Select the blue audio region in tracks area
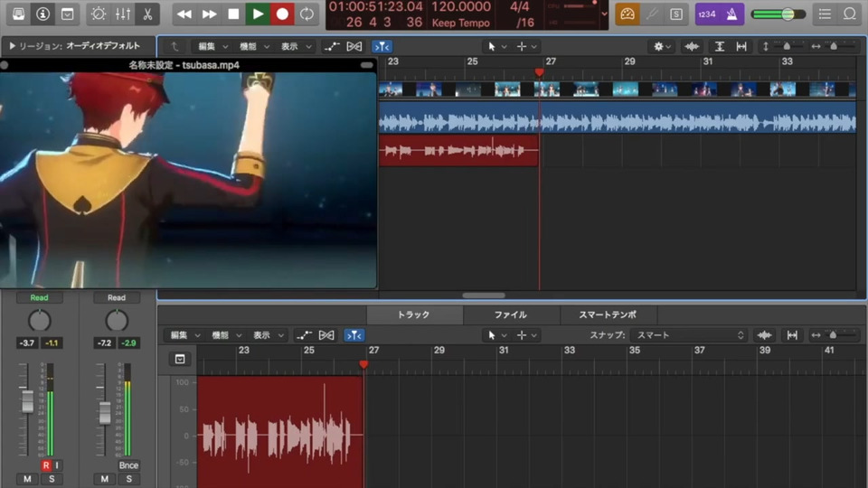This screenshot has width=868, height=488. [x=618, y=117]
